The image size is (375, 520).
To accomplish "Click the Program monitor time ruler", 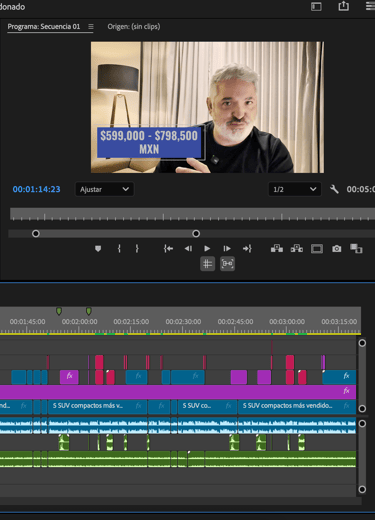I will (x=192, y=214).
